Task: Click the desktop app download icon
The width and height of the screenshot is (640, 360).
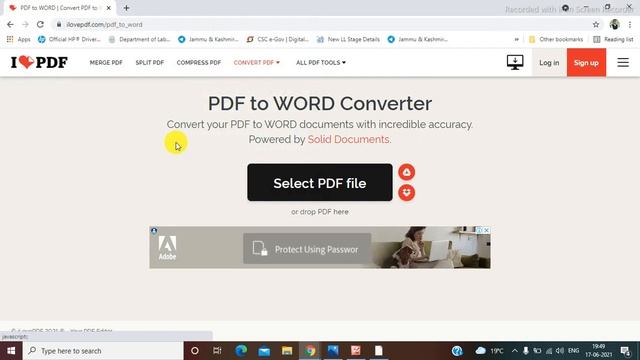Action: (515, 62)
